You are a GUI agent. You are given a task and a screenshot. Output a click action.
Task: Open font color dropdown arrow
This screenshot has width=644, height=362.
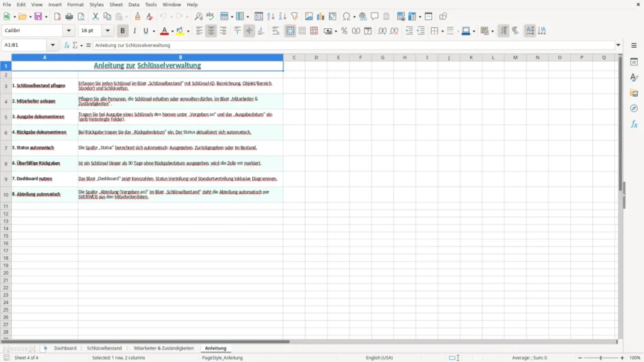click(x=172, y=31)
